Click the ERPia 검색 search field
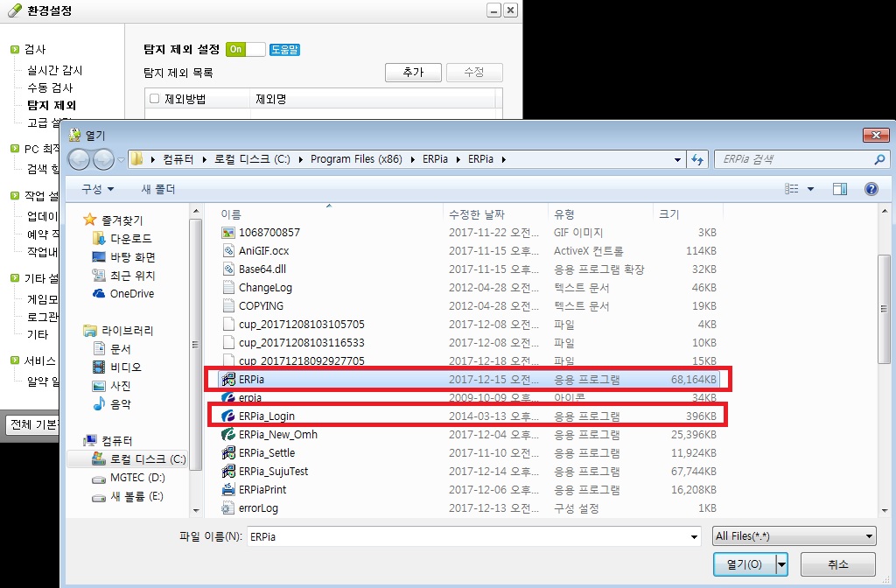Screen dimensions: 896x588 tap(792, 160)
